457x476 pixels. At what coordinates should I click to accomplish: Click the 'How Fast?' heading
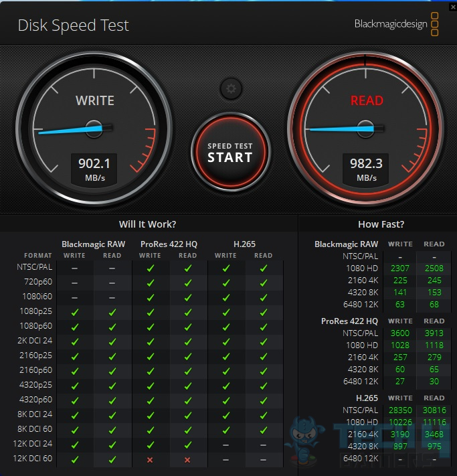[381, 224]
